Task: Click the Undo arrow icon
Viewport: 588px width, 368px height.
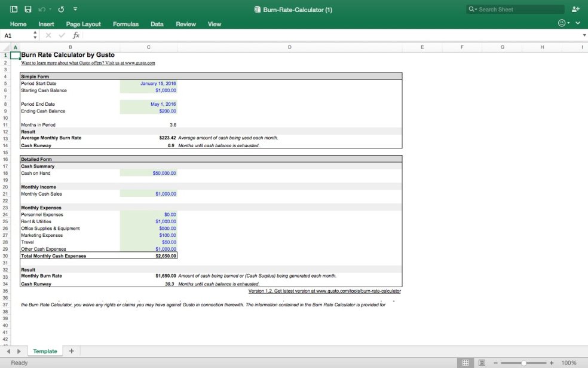Action: [42, 10]
